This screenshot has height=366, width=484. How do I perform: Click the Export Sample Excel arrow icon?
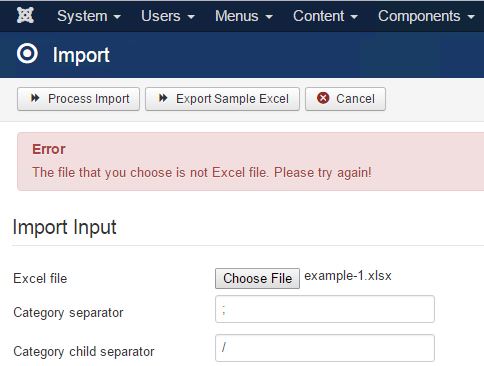pos(163,98)
